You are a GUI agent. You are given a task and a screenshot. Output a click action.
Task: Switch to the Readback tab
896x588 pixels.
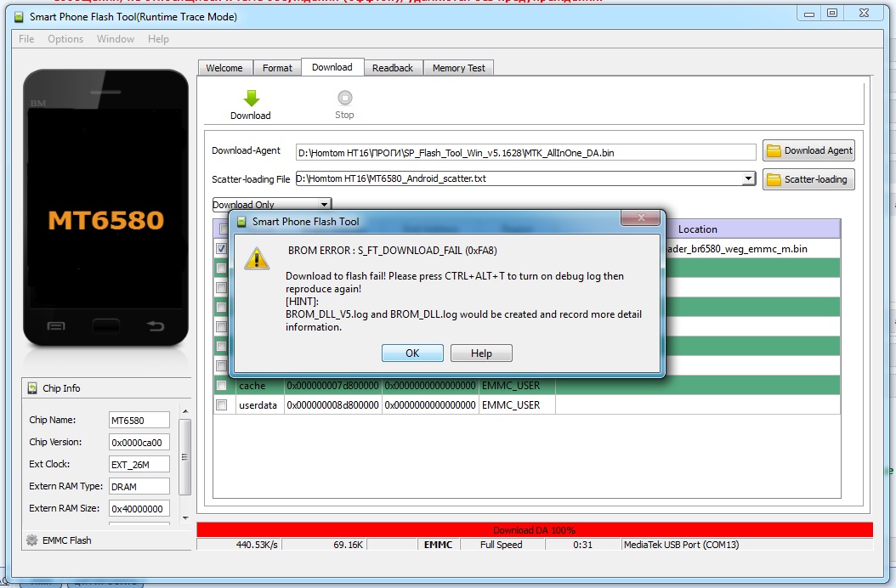coord(392,68)
